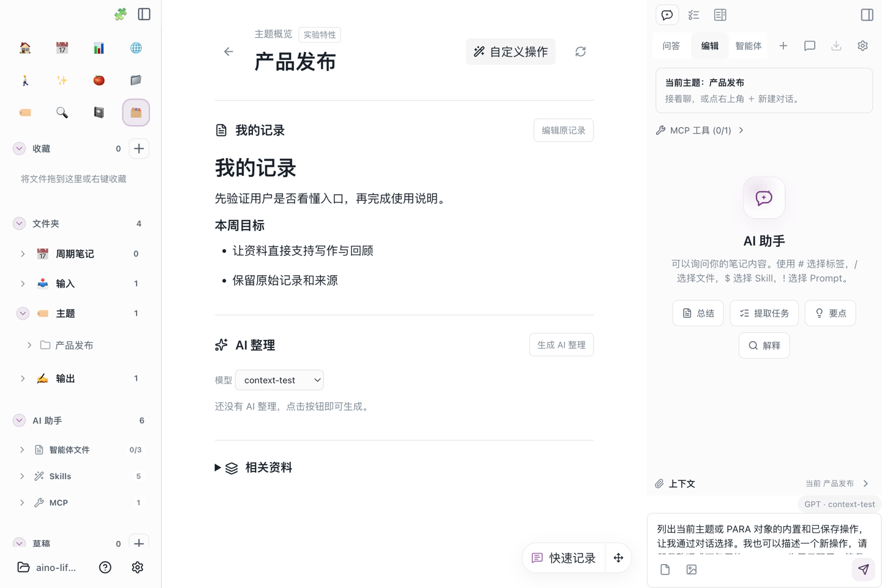The image size is (882, 588).
Task: Collapse the 主题 folder
Action: pyautogui.click(x=23, y=314)
